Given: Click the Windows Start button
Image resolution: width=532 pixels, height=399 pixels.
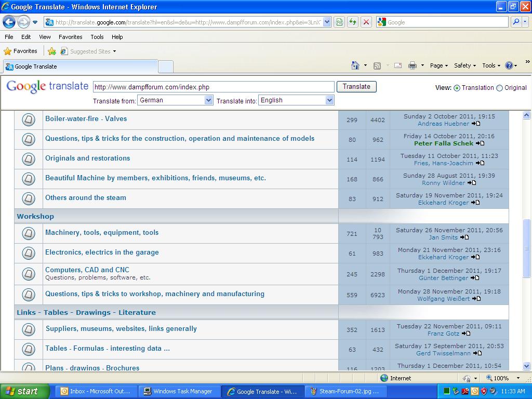Looking at the screenshot, I should tap(24, 391).
